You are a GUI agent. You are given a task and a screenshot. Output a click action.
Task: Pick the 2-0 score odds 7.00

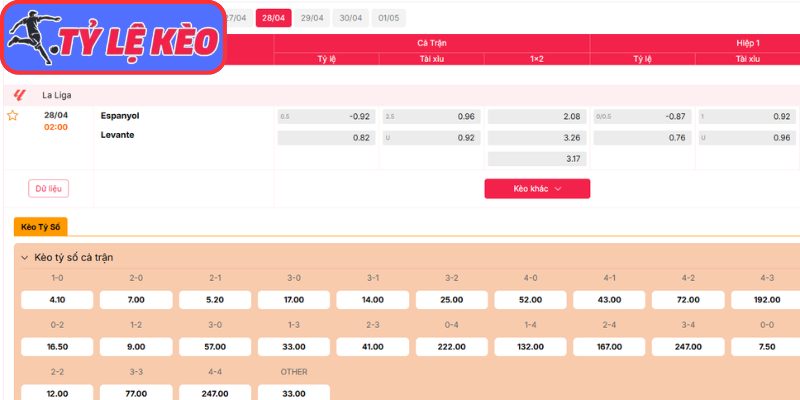(135, 300)
